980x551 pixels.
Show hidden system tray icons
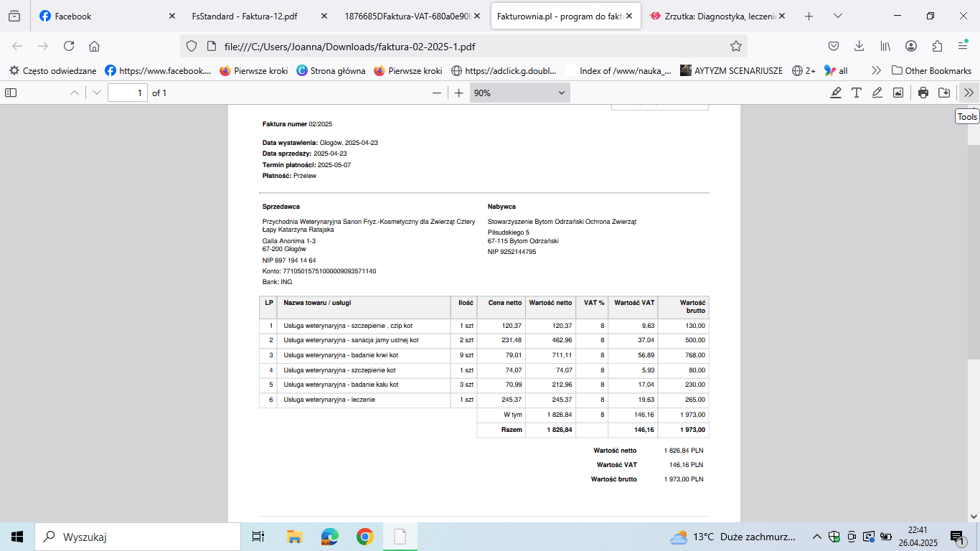tap(816, 537)
